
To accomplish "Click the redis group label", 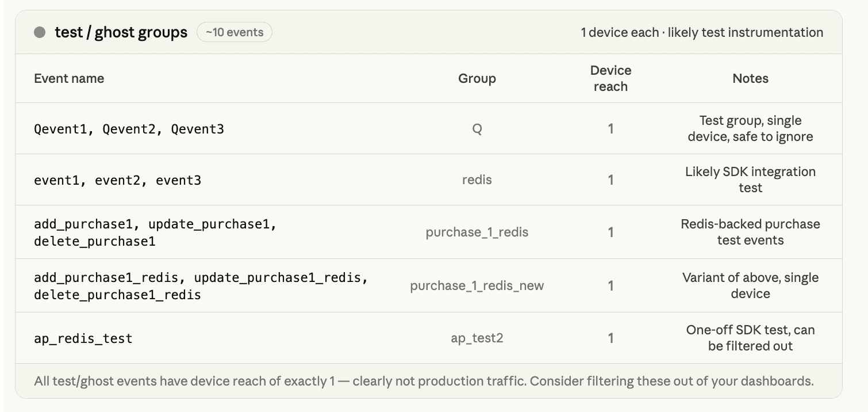I will tap(477, 180).
